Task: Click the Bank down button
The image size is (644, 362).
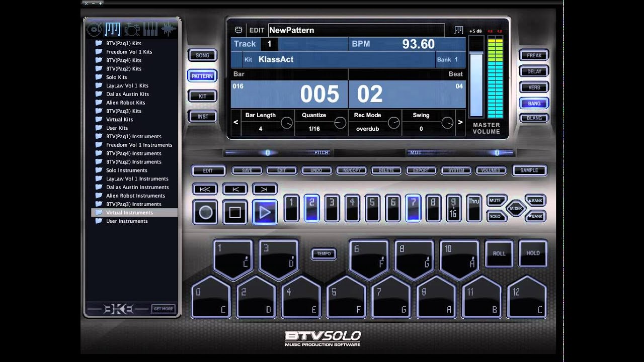Action: coord(535,216)
